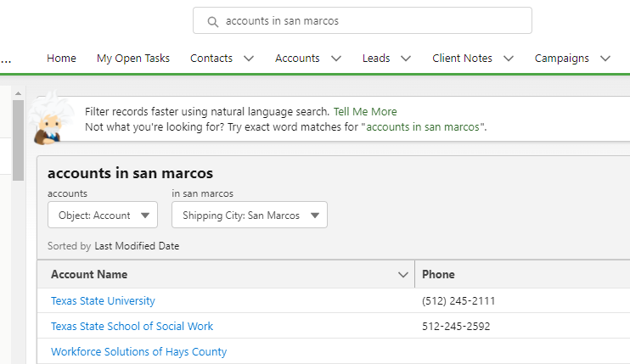
Task: Go to the Home tab
Action: click(61, 59)
